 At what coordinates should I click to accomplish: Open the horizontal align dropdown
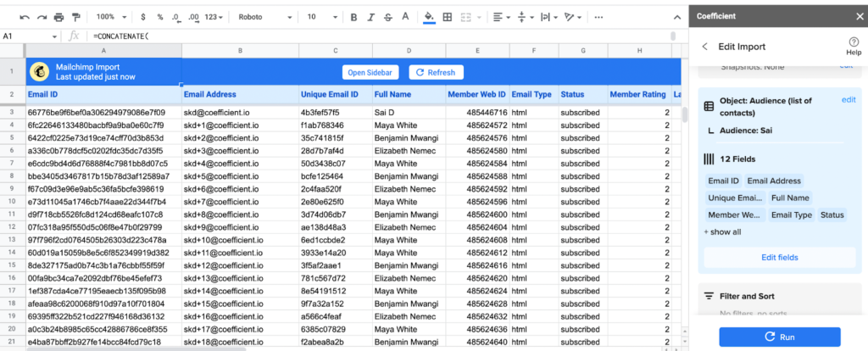[x=501, y=17]
